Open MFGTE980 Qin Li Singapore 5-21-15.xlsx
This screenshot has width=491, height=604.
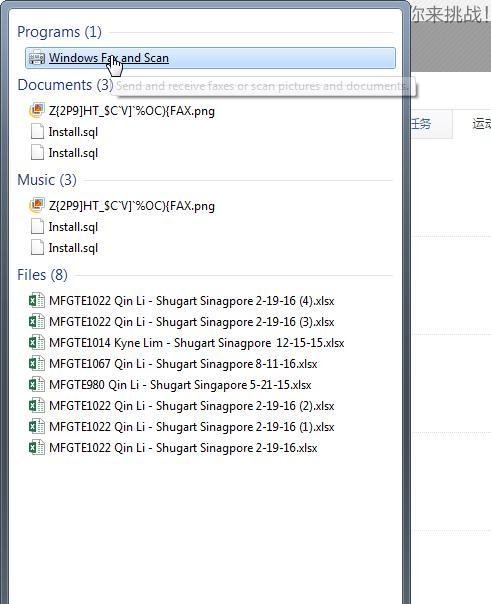click(x=180, y=385)
